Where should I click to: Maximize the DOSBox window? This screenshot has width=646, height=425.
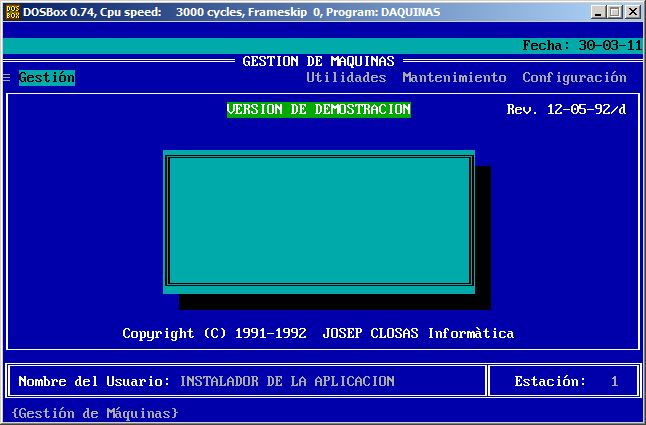614,12
